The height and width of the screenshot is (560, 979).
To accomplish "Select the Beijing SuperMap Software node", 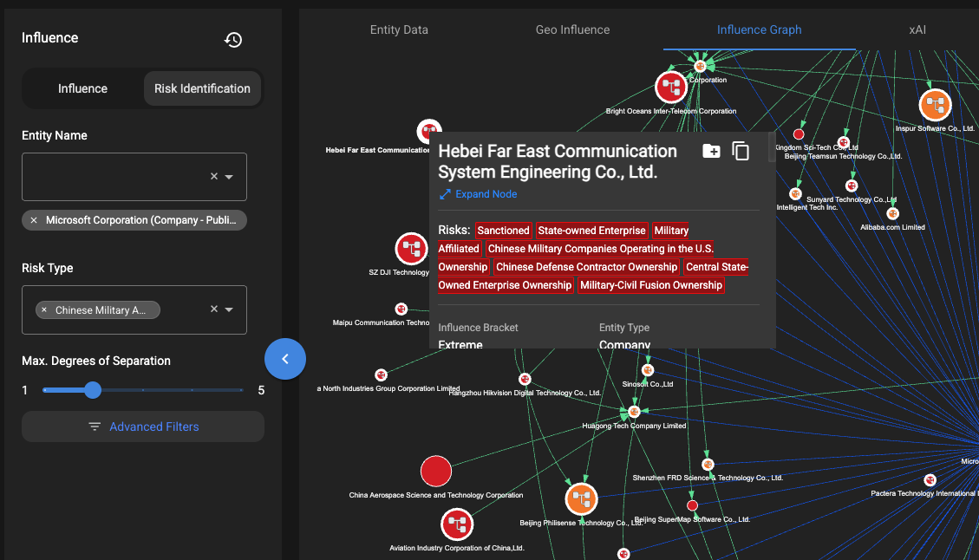I will pyautogui.click(x=692, y=505).
